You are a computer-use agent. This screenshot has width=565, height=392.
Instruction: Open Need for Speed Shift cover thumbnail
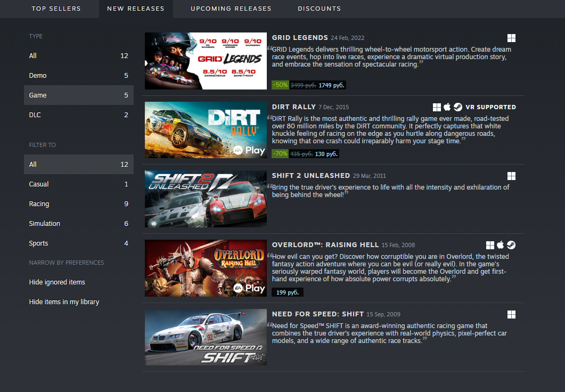206,337
